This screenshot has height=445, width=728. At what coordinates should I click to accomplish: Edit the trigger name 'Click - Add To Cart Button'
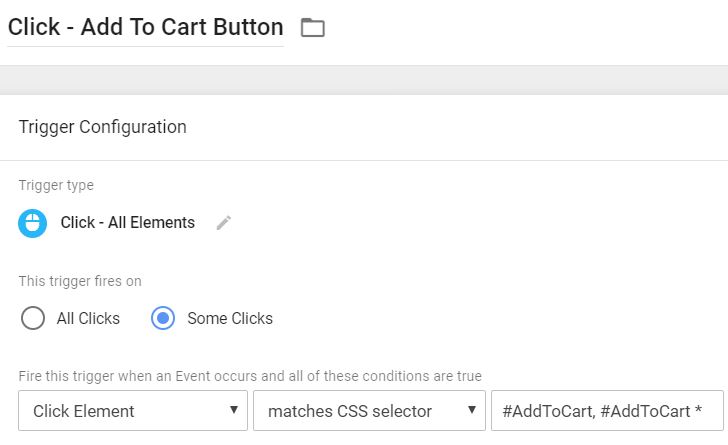(145, 27)
